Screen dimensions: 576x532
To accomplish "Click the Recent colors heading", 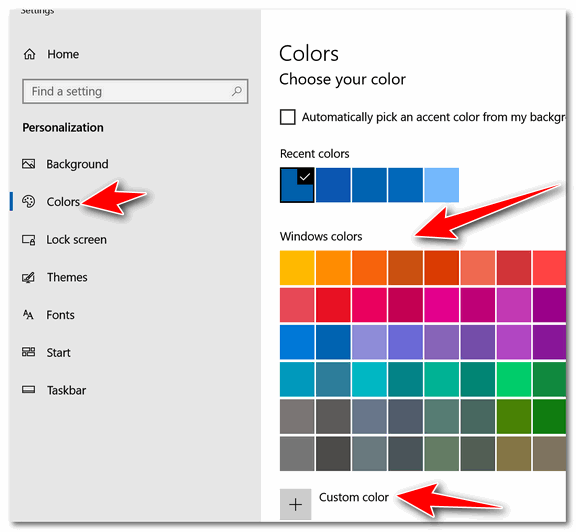I will click(314, 154).
